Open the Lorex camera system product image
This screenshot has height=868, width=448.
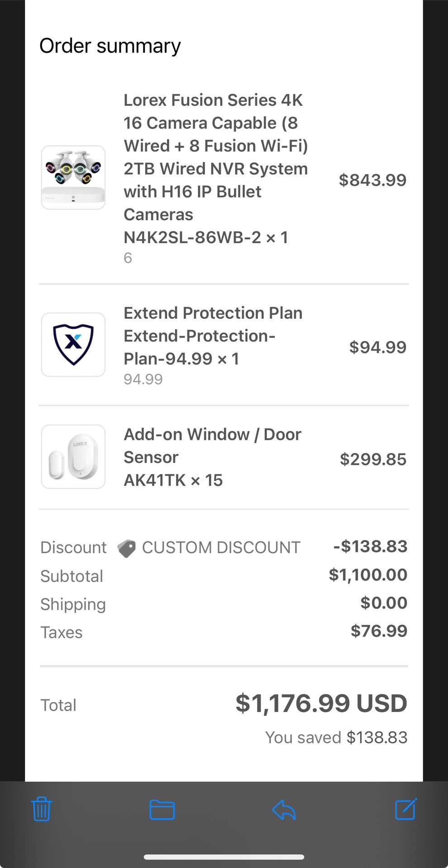point(73,177)
